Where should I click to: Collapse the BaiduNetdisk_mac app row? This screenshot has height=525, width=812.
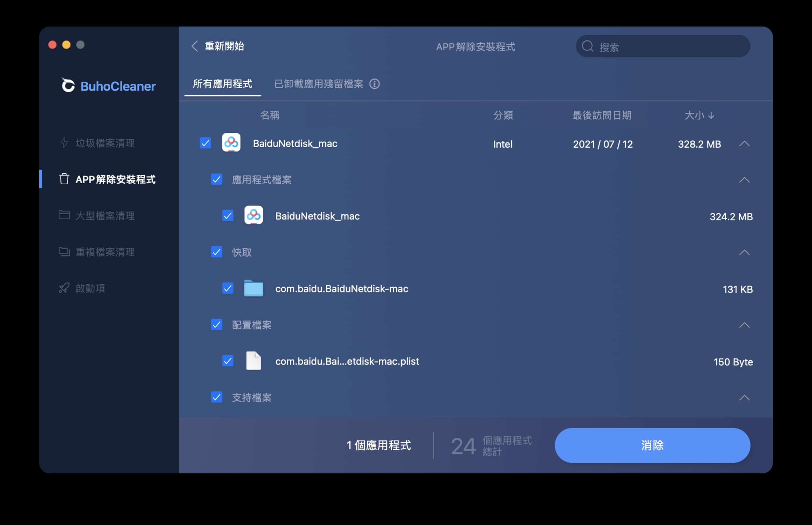pyautogui.click(x=745, y=143)
